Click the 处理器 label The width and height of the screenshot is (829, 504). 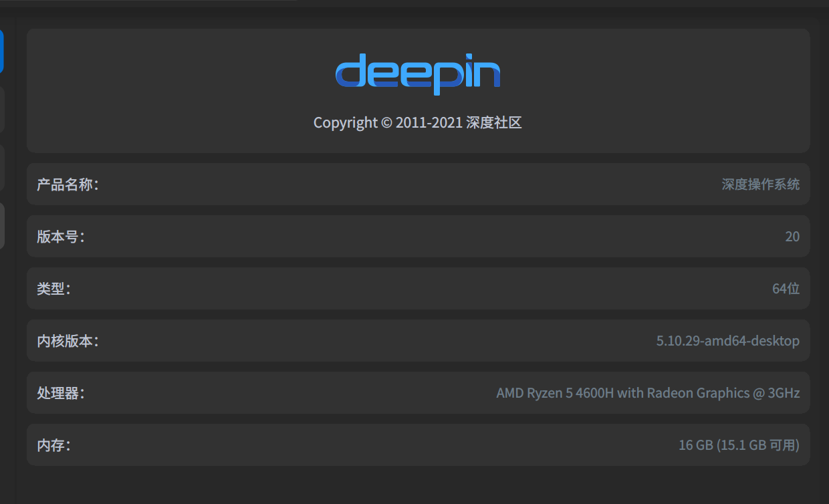(61, 393)
